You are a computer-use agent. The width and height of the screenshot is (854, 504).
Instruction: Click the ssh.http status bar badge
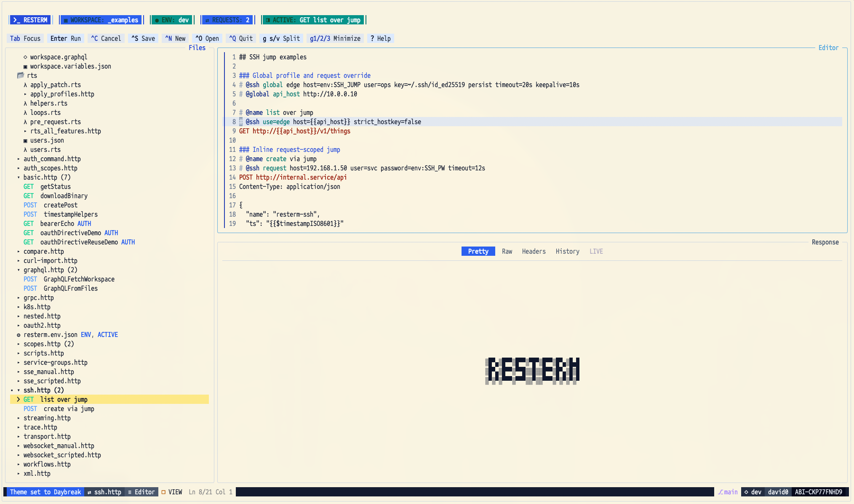pyautogui.click(x=104, y=492)
